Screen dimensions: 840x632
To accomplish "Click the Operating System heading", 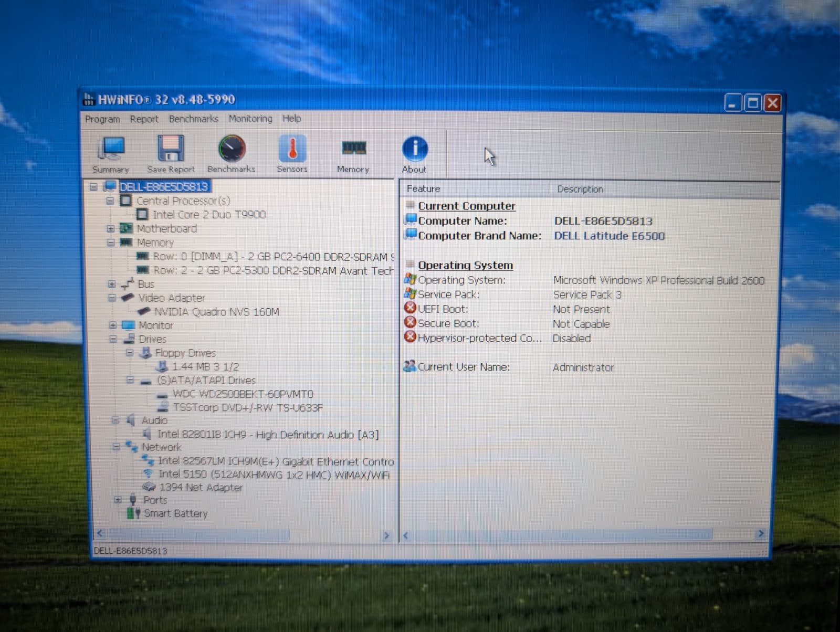I will pos(465,265).
